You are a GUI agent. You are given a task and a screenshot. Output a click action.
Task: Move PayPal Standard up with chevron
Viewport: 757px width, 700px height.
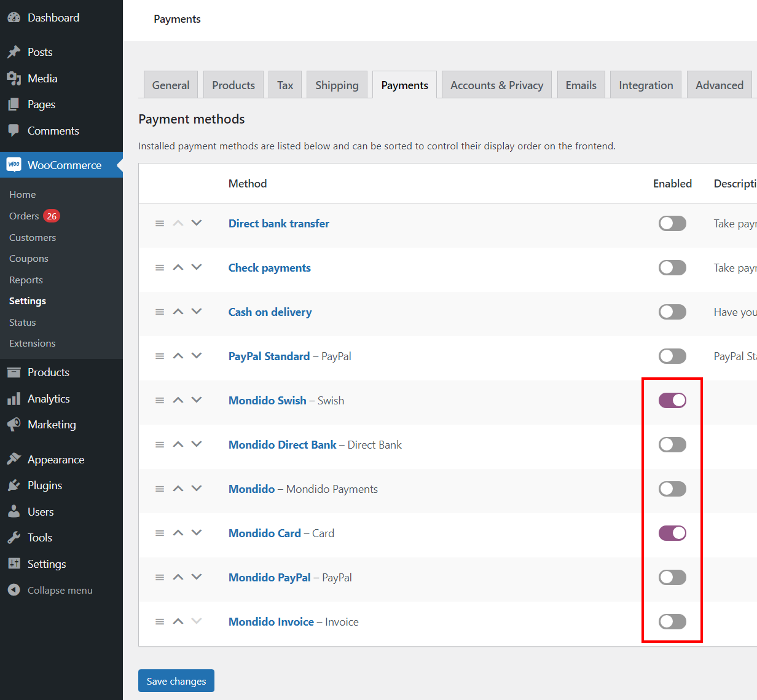pyautogui.click(x=178, y=356)
